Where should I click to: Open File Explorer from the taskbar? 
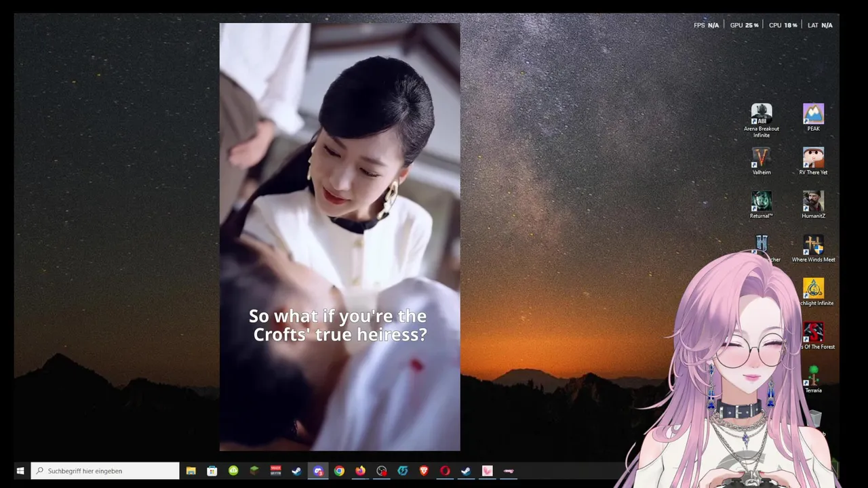coord(191,471)
